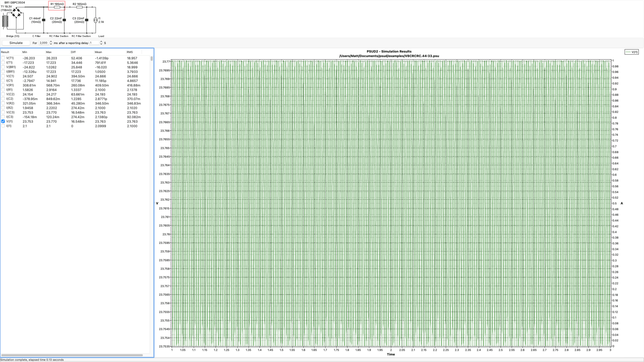Click the I(C2) Max value 849.62m
This screenshot has width=644, height=362.
(53, 99)
